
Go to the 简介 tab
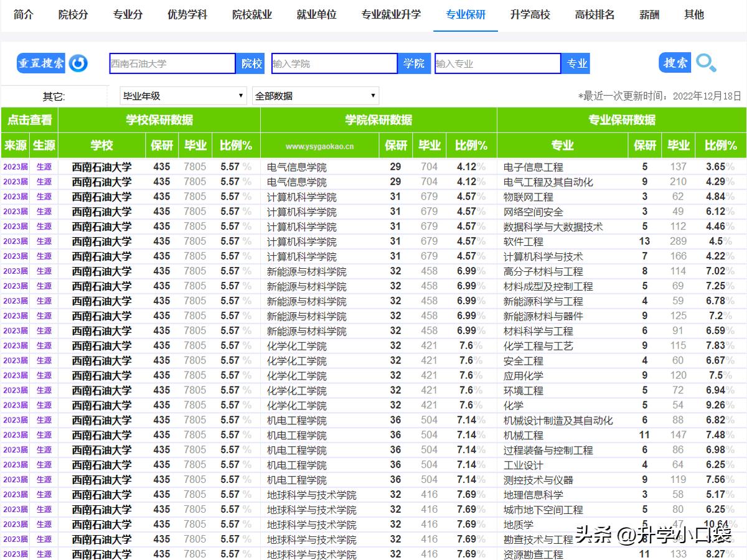pos(24,14)
